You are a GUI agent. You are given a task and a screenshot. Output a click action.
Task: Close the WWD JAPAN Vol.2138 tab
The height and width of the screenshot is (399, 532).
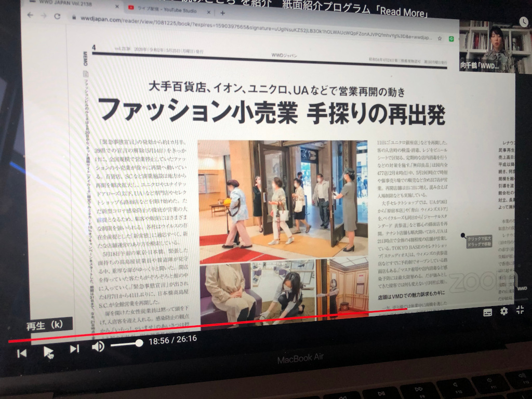tap(117, 6)
